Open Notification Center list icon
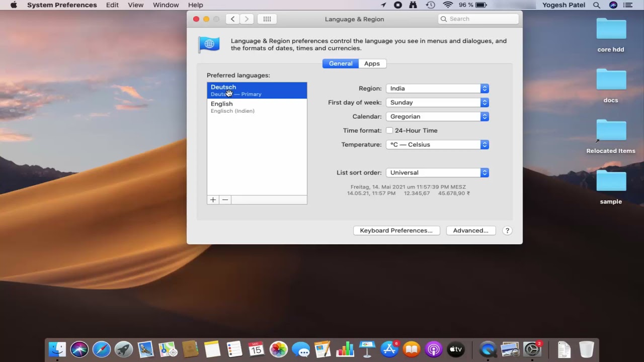Image resolution: width=644 pixels, height=362 pixels. tap(627, 5)
